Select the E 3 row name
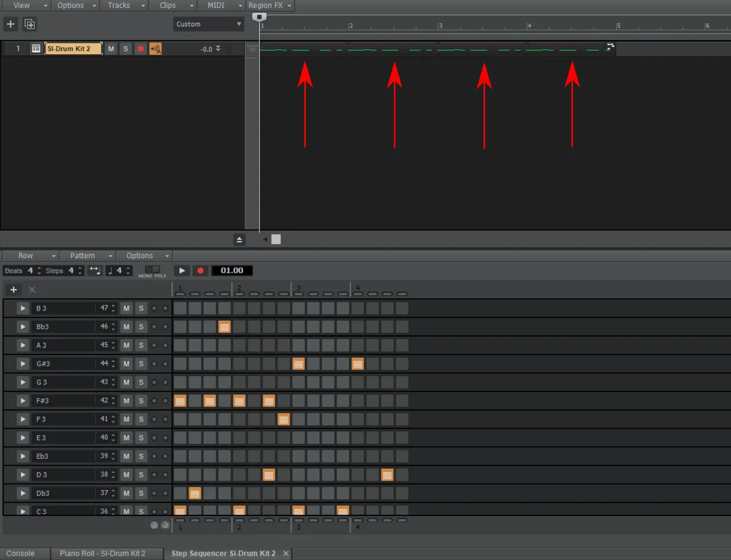This screenshot has width=731, height=560. coord(63,438)
